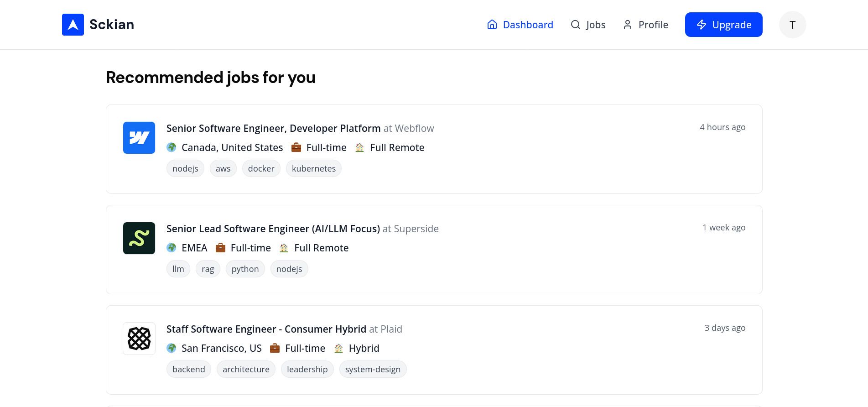This screenshot has height=407, width=868.
Task: Open Staff Software Engineer Consumer Hybrid job
Action: 266,329
